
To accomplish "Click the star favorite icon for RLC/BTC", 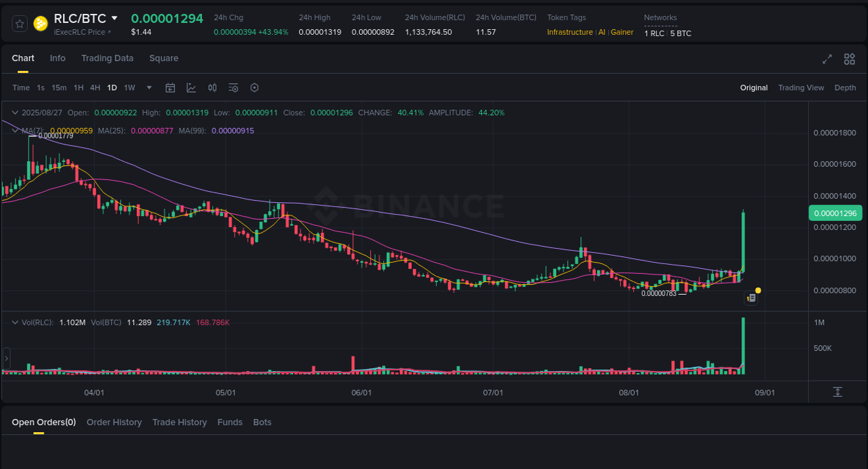I will tap(19, 23).
